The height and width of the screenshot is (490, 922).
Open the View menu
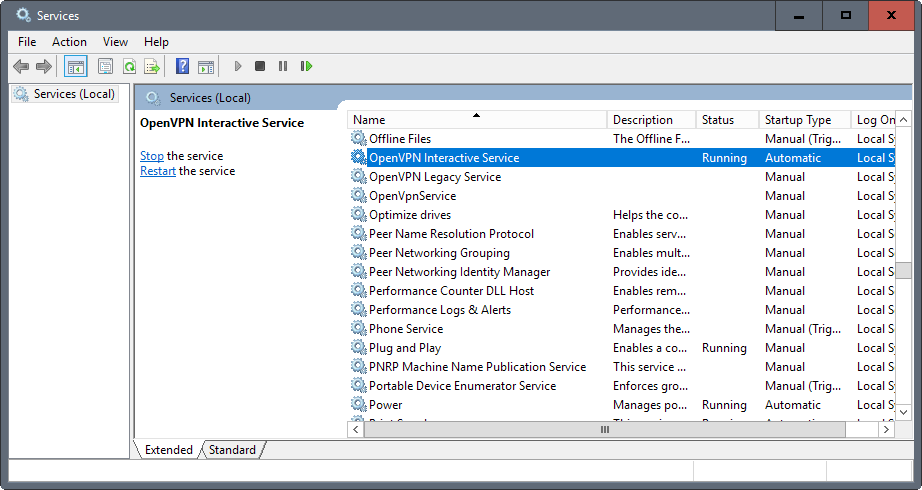[x=115, y=42]
